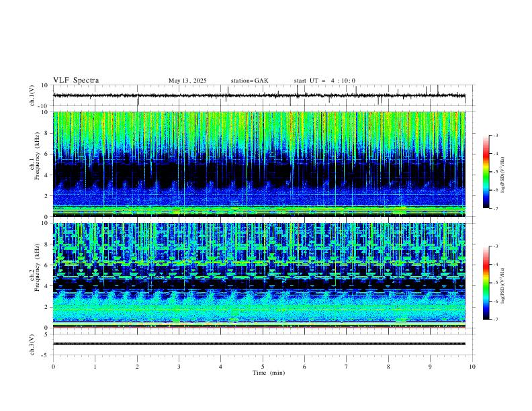Click the ch.2 spectrogram panel
This screenshot has width=532, height=411.
click(259, 275)
